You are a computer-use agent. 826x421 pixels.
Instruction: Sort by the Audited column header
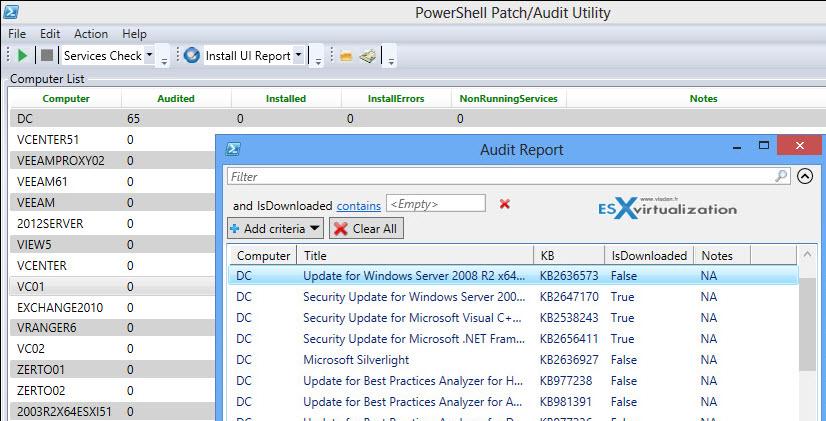[176, 99]
